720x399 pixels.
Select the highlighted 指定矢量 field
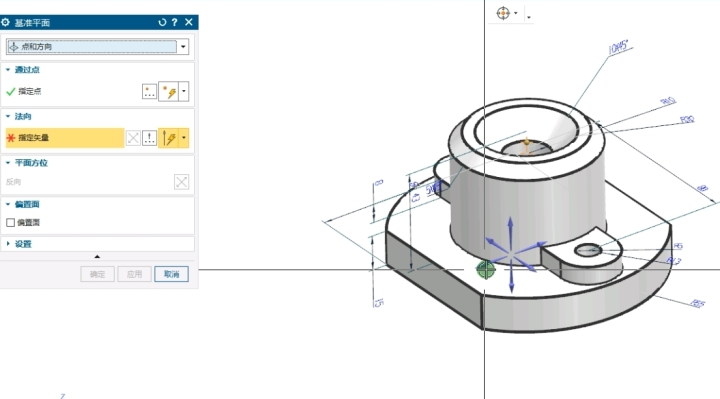65,138
